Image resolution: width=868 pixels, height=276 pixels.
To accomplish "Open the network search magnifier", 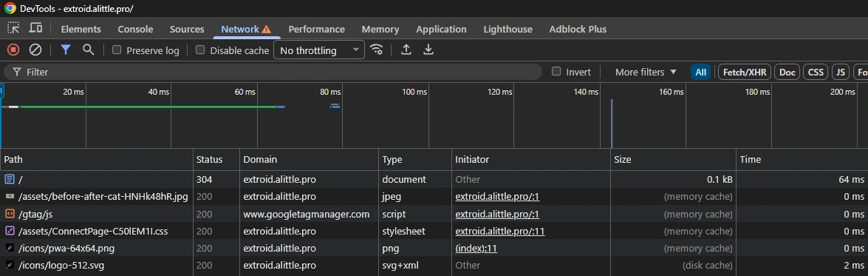I will pyautogui.click(x=88, y=50).
